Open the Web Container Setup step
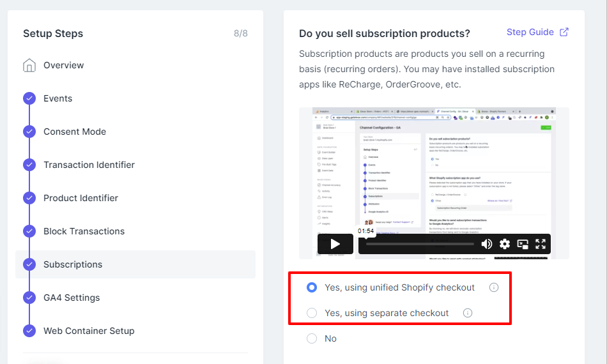 pyautogui.click(x=89, y=331)
